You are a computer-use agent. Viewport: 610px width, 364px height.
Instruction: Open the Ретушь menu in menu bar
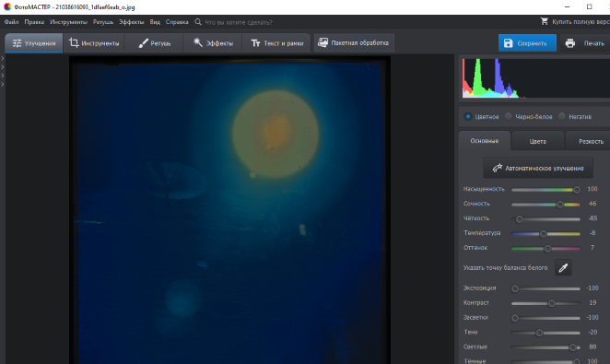[103, 22]
